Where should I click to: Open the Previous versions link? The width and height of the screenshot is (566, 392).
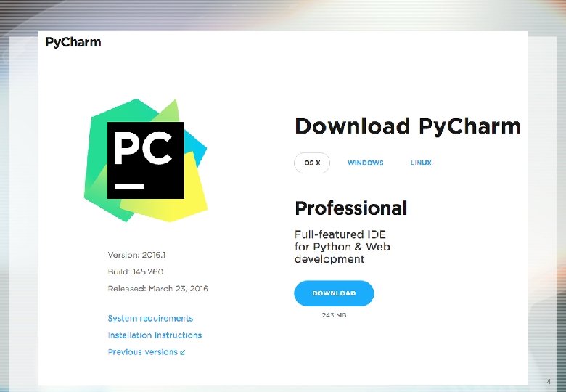[x=142, y=352]
